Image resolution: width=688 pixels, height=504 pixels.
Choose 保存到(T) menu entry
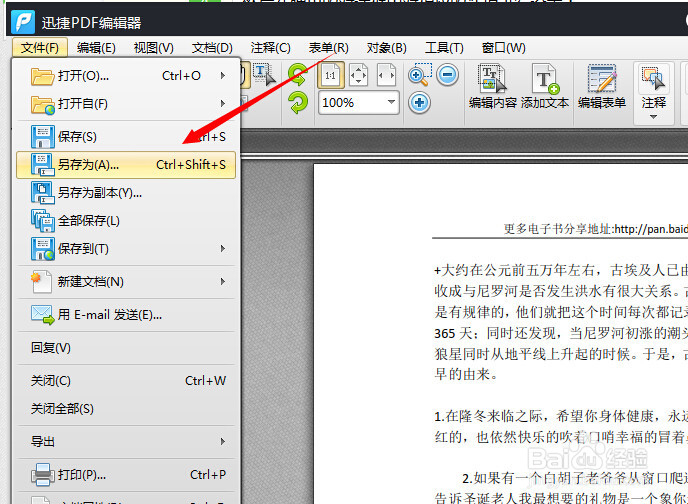126,249
